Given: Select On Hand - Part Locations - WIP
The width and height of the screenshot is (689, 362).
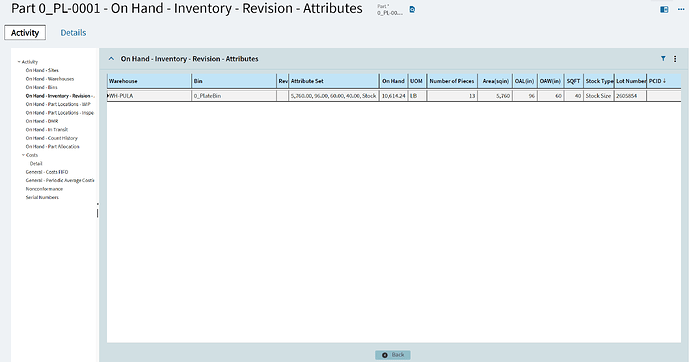Looking at the screenshot, I should click(x=58, y=104).
